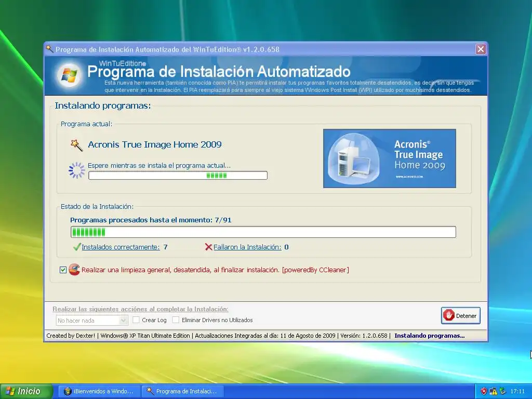
Task: Click 'Versión: 1.2.0.658' status bar entry
Action: (364, 336)
